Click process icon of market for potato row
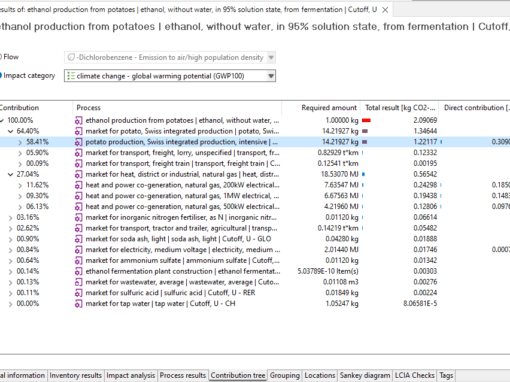The width and height of the screenshot is (510, 382). pos(78,131)
